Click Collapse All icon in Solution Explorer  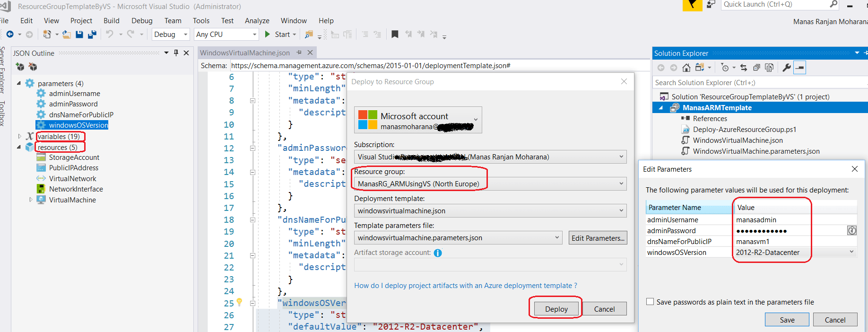[756, 68]
